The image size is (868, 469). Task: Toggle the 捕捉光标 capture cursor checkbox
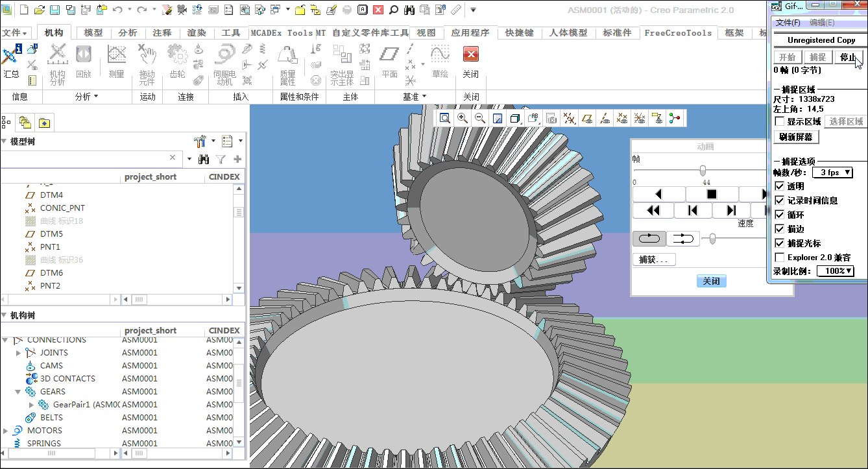coord(780,243)
